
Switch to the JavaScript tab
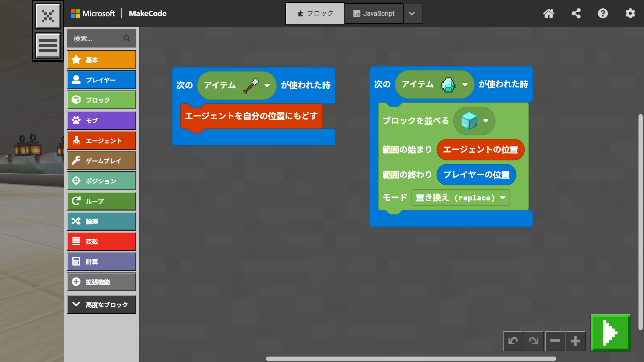click(x=374, y=13)
